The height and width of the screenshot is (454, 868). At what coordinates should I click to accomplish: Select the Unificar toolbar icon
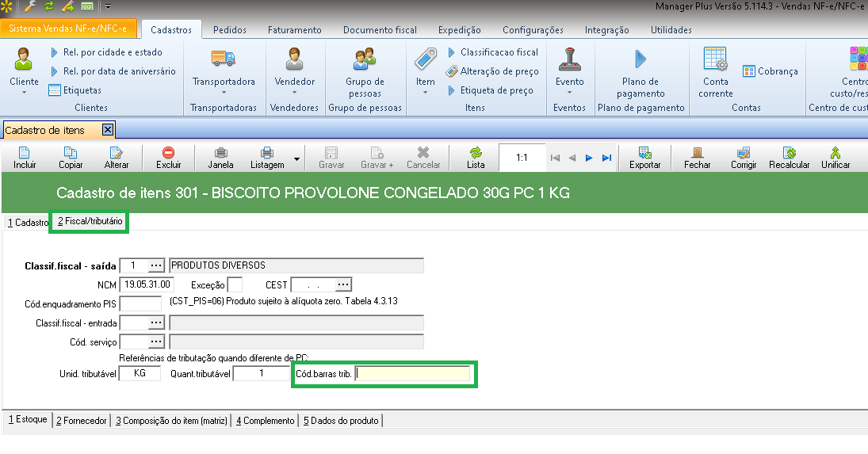835,154
